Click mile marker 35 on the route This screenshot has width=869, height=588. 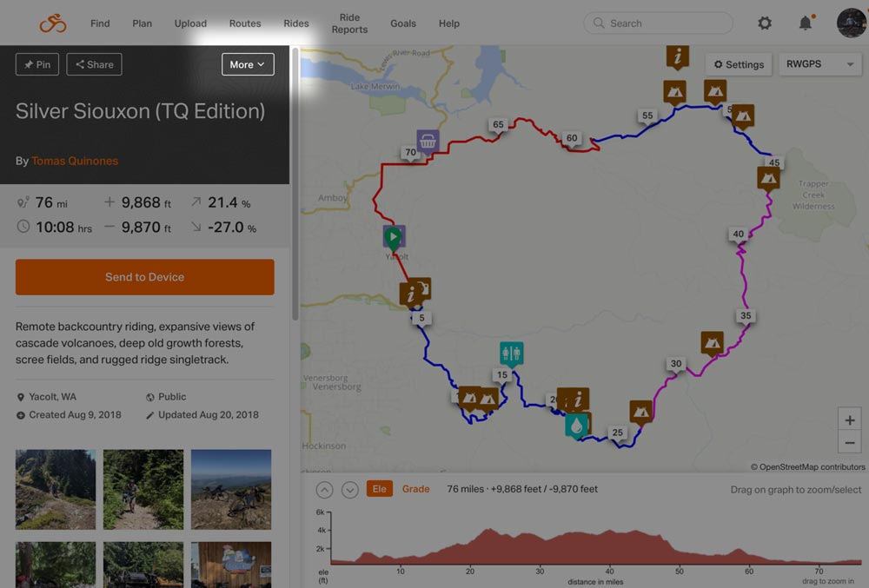(746, 316)
